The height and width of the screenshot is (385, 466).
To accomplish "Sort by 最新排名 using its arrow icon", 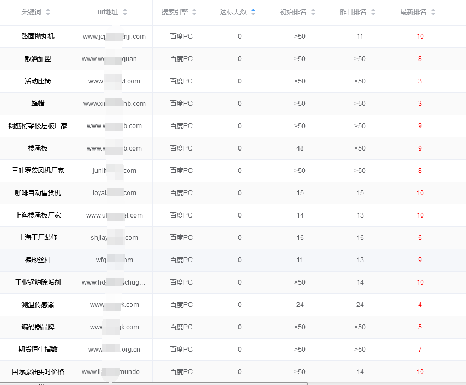I will [x=433, y=12].
